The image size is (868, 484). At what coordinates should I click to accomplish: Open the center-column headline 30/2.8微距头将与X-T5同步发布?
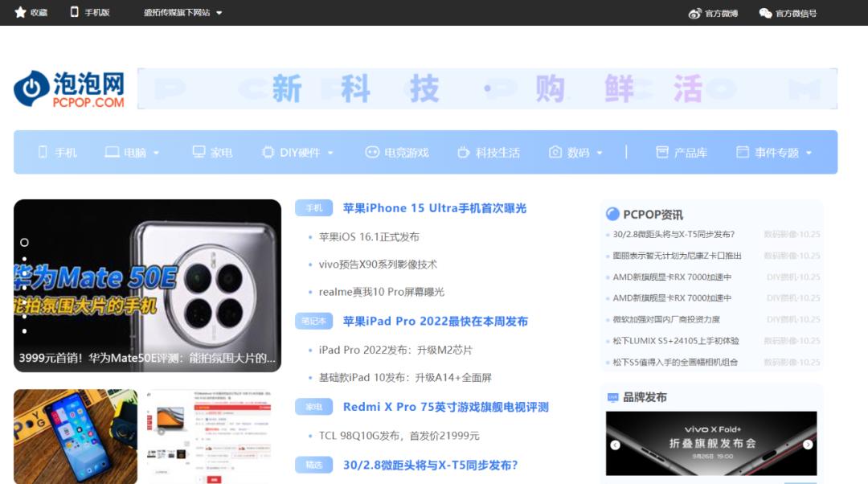pos(430,466)
